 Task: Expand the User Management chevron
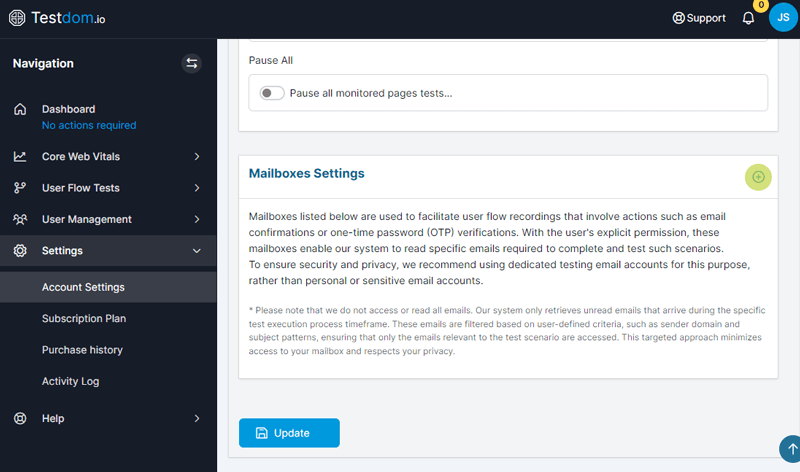197,219
